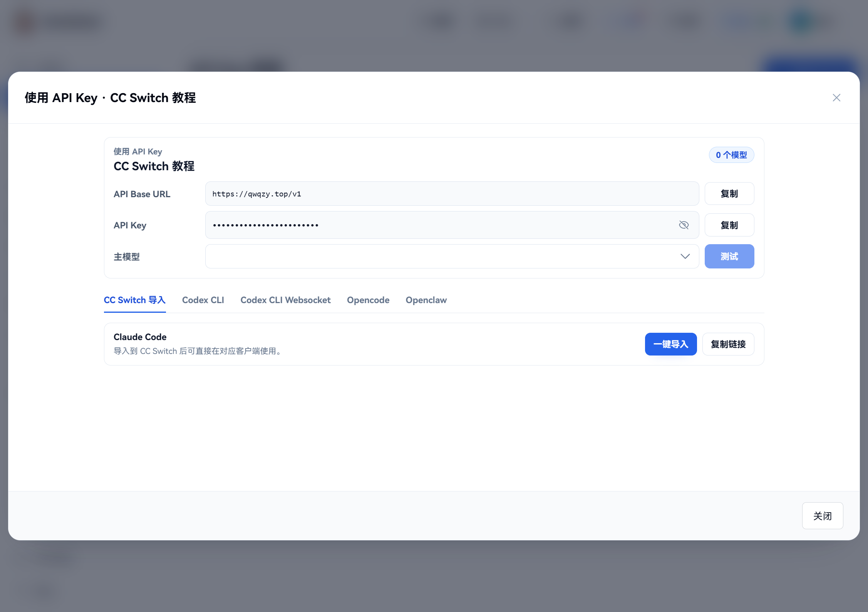Click the 0 个模型 badge

[x=731, y=155]
